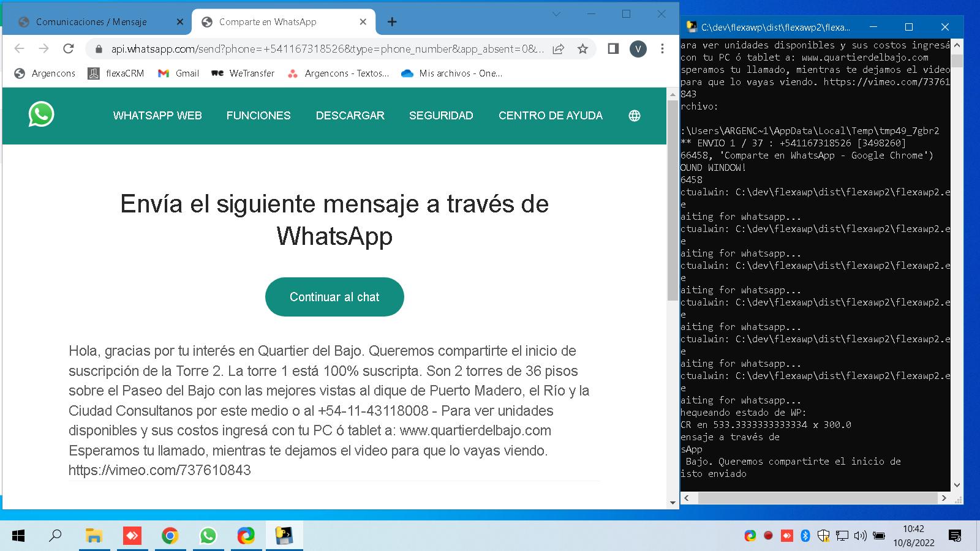Open CENTRO DE AYUDA menu item

(551, 116)
